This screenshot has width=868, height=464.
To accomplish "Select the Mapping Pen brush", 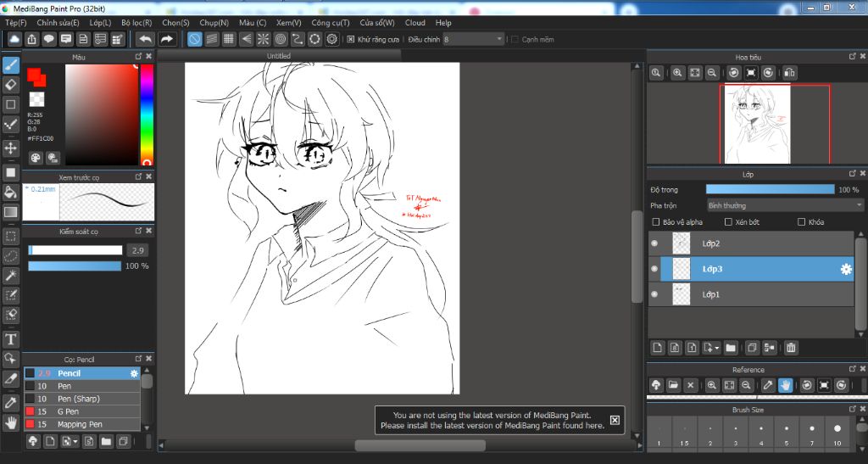I will 82,424.
